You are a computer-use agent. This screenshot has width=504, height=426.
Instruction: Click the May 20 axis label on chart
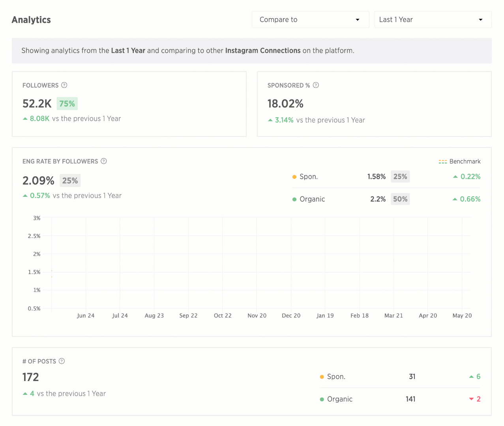point(462,316)
